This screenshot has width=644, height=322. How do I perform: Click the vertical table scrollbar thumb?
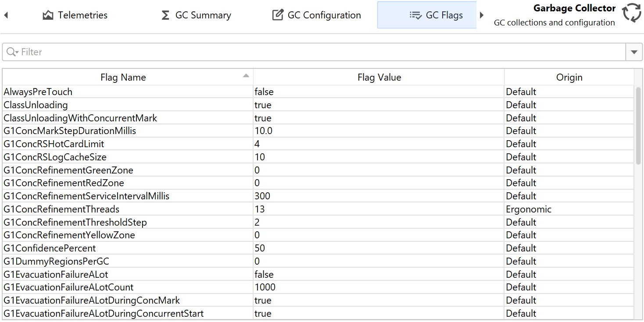(x=638, y=126)
